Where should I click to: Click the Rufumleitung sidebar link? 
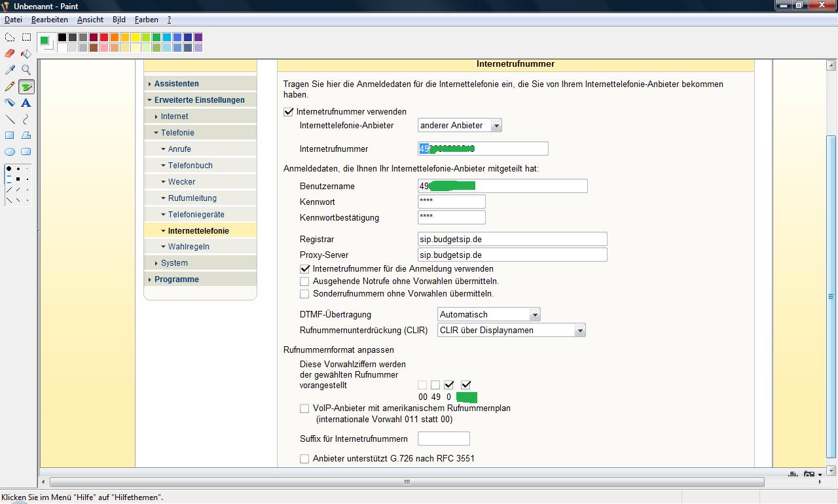(x=192, y=198)
